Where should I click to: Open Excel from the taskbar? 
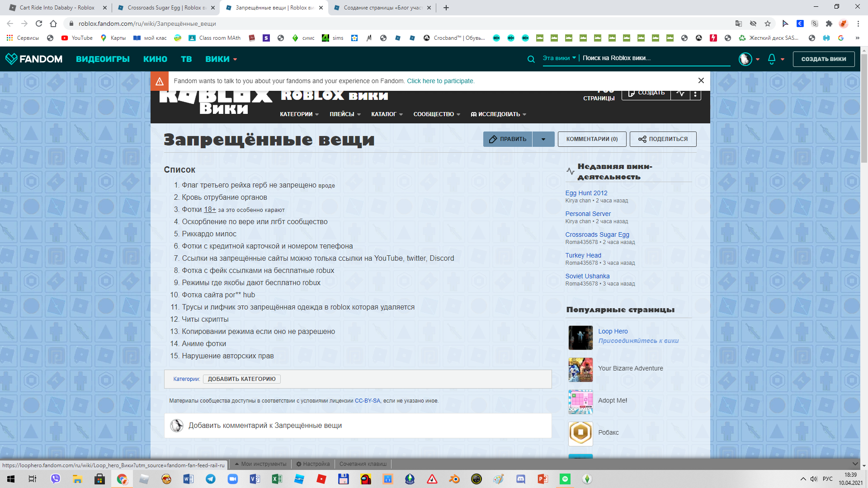pos(277,479)
